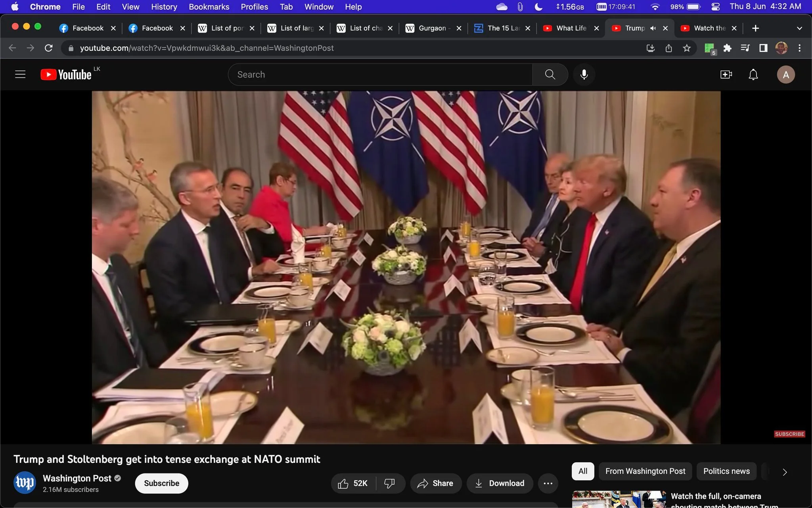Like the video showing 52K

(353, 483)
